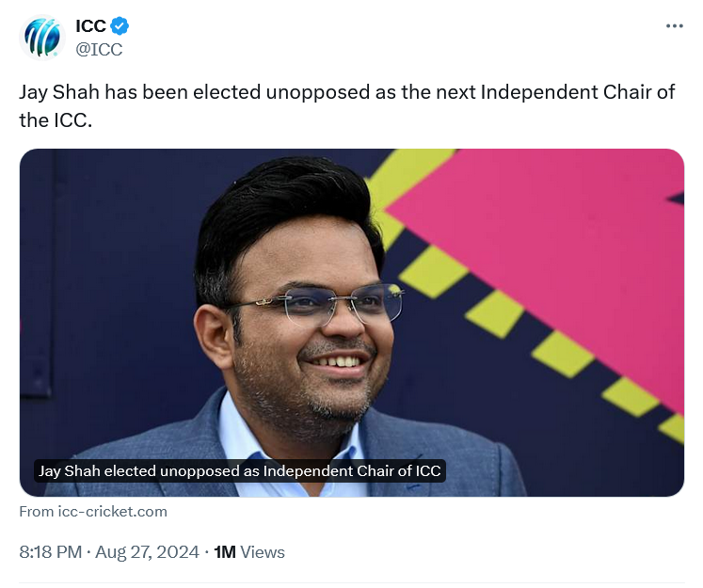Open the @ICC handle link
The height and width of the screenshot is (588, 703).
coord(99,50)
